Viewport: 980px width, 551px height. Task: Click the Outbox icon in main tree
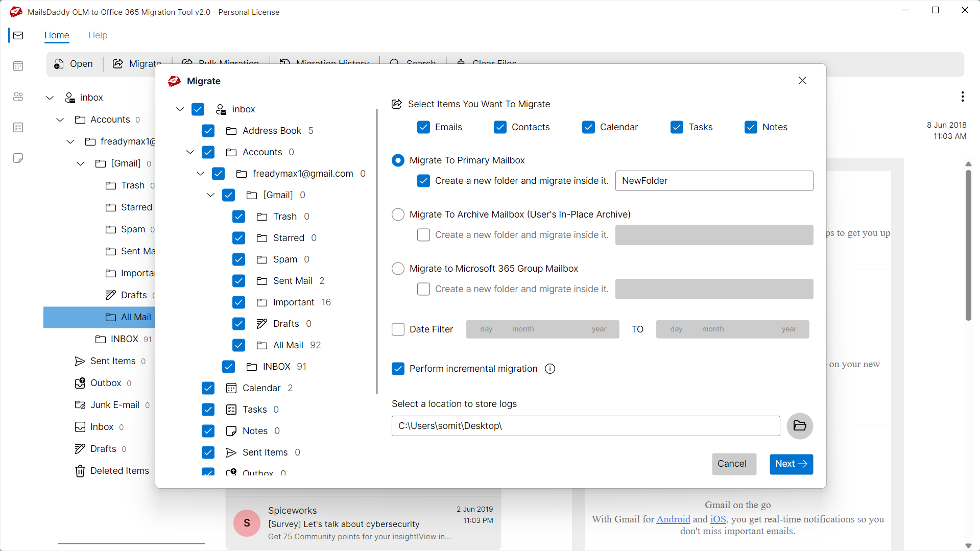tap(80, 383)
